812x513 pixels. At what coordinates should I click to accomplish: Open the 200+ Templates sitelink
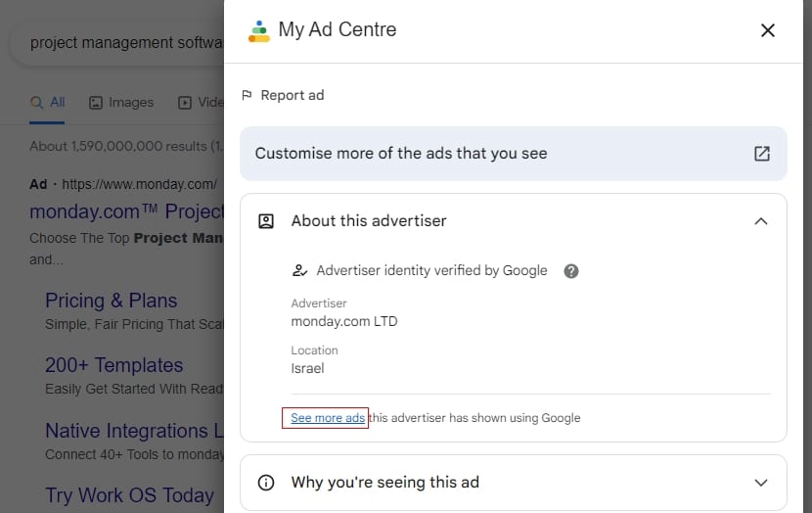coord(113,365)
